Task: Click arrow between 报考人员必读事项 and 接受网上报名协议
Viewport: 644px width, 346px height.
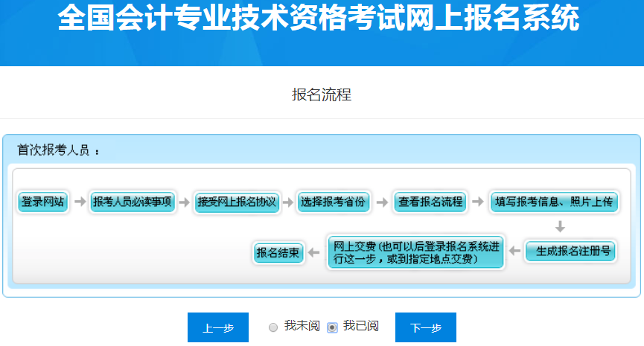Action: [x=184, y=202]
